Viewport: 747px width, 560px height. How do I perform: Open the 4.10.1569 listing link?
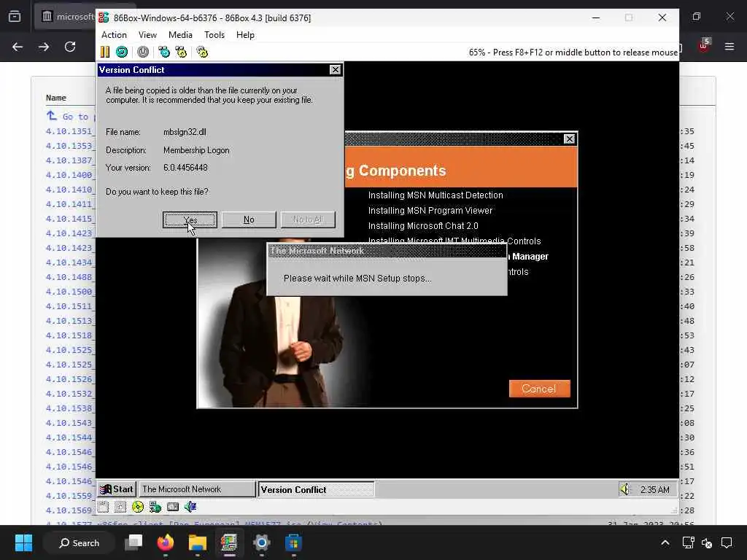coord(69,510)
